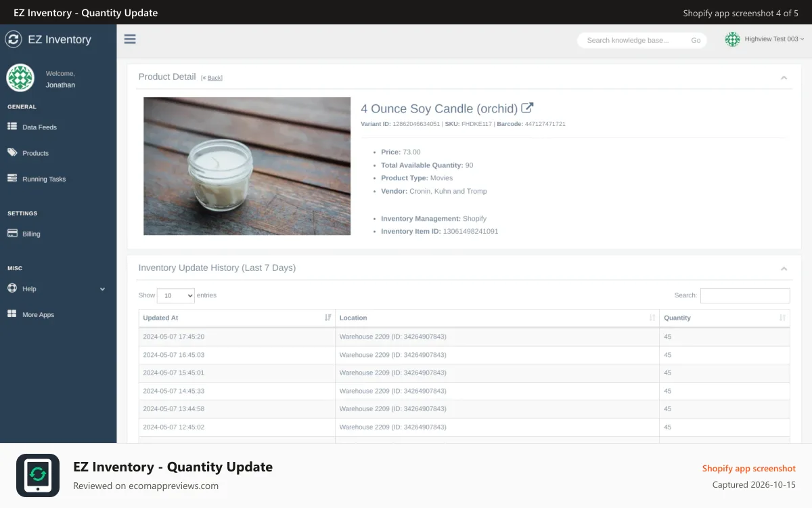The image size is (812, 508).
Task: Open the Highview Test 003 account dropdown
Action: coord(774,39)
